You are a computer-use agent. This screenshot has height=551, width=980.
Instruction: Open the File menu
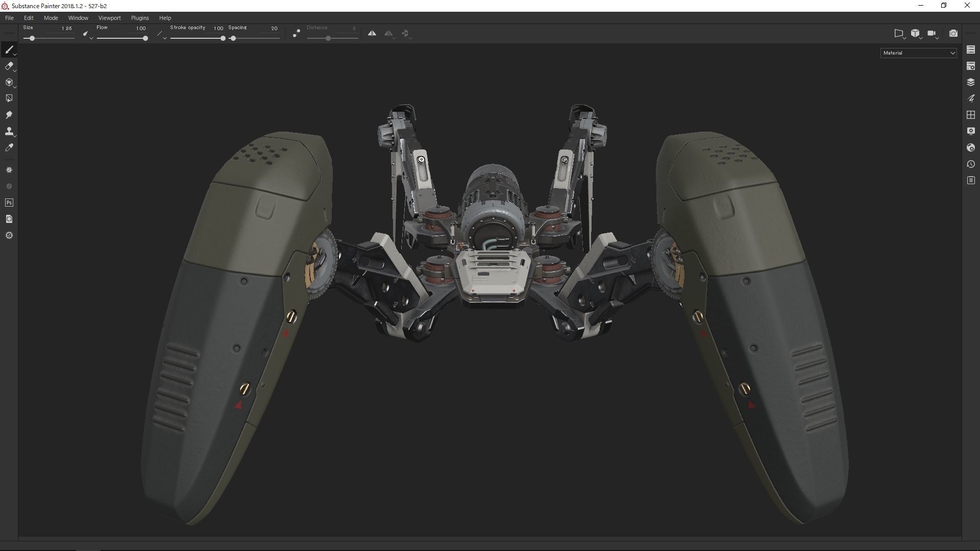9,18
